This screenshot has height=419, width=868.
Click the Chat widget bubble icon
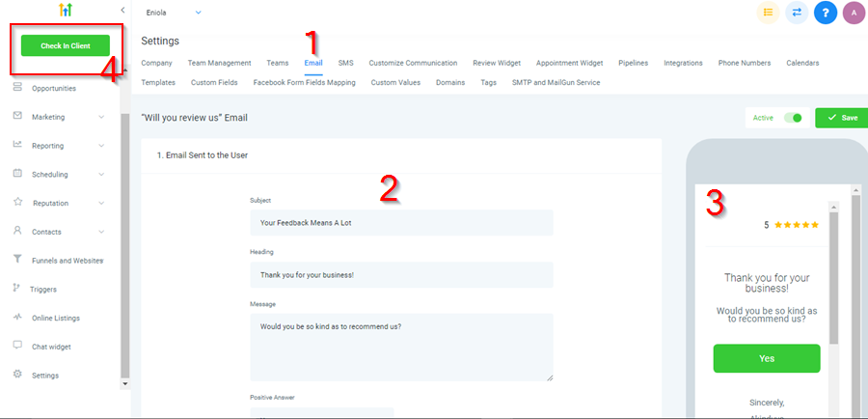(17, 346)
